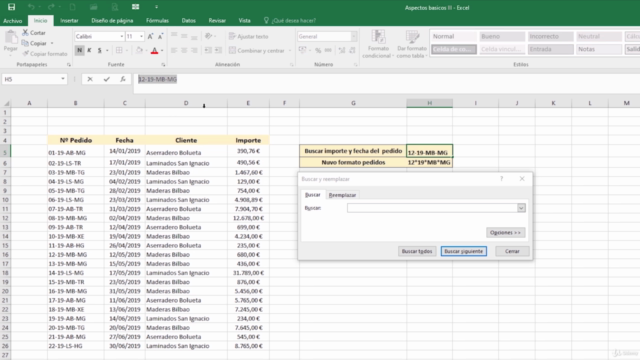Toggle bold N formatting

(80, 50)
